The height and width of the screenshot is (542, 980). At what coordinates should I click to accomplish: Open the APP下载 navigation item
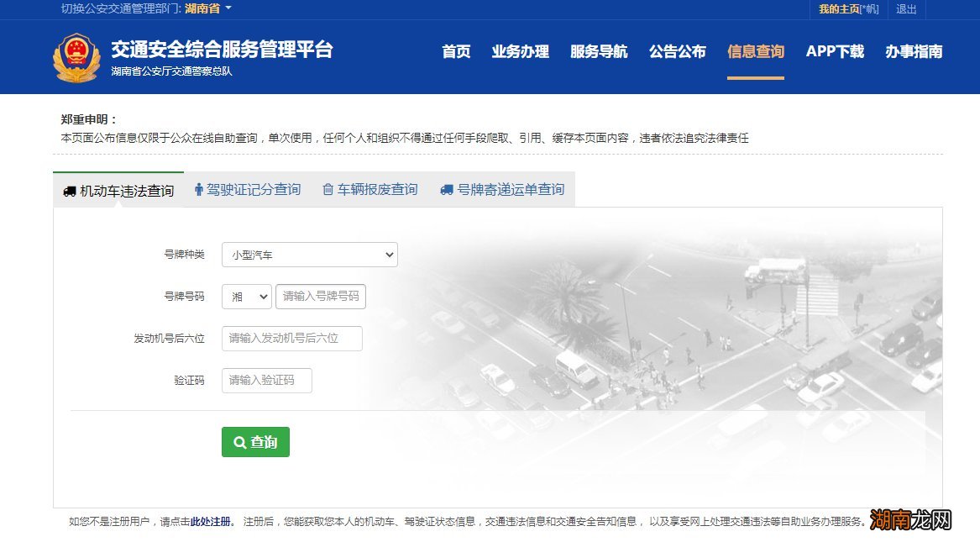tap(835, 51)
